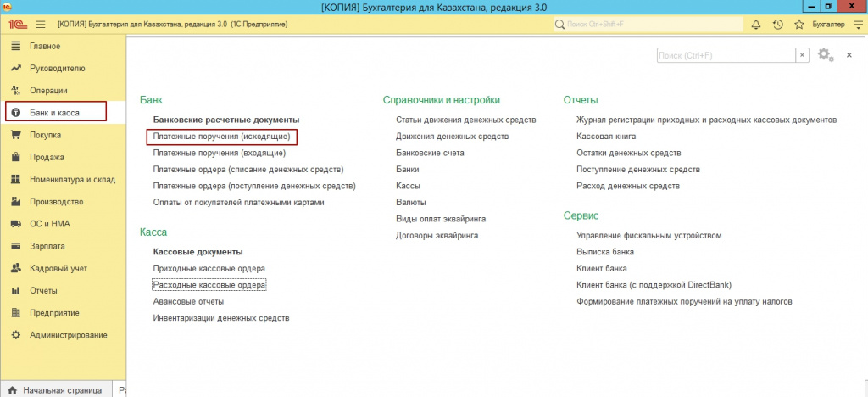Open Платежные ордера (списание денежных средств)
The width and height of the screenshot is (868, 397).
coord(248,170)
